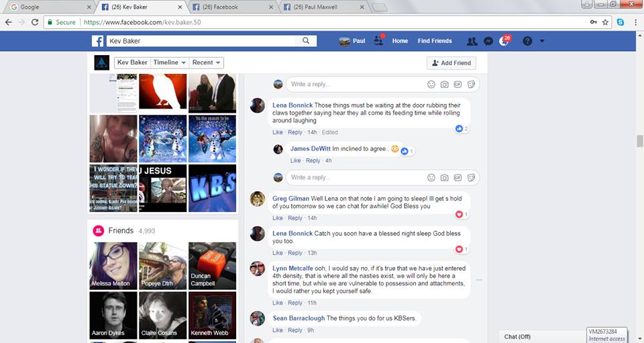The width and height of the screenshot is (644, 343).
Task: Click the Add Friend button
Action: [451, 62]
